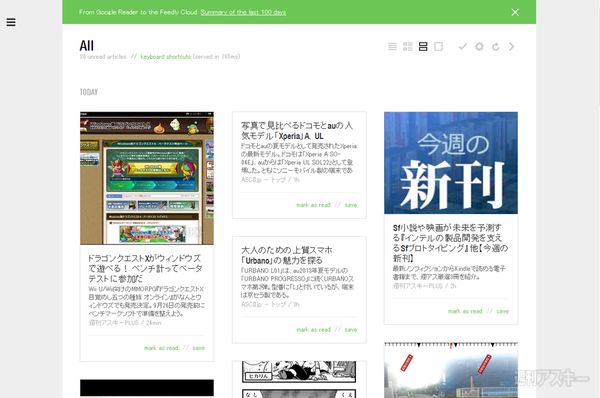Open Dragon Quest X screenshot thumbnail

147,178
